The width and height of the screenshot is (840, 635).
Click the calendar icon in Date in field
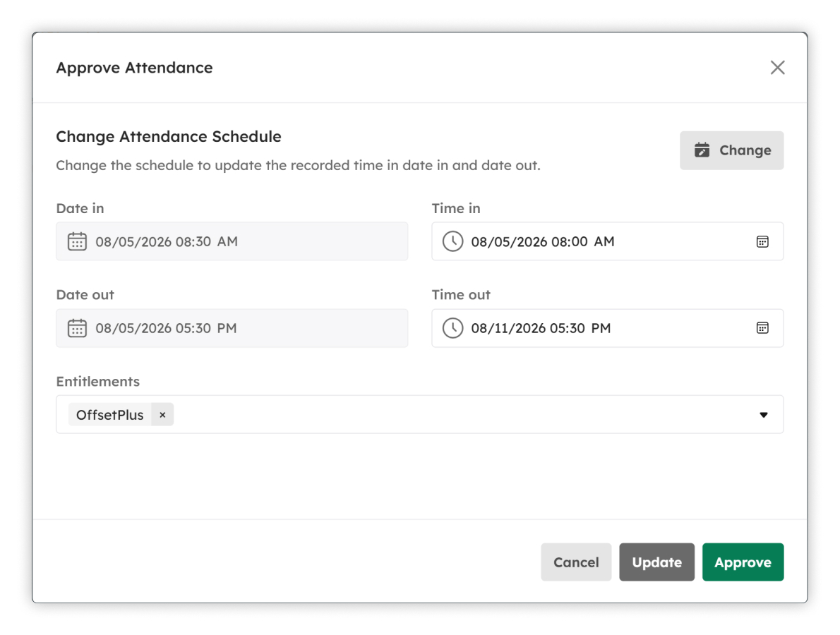[x=77, y=241]
